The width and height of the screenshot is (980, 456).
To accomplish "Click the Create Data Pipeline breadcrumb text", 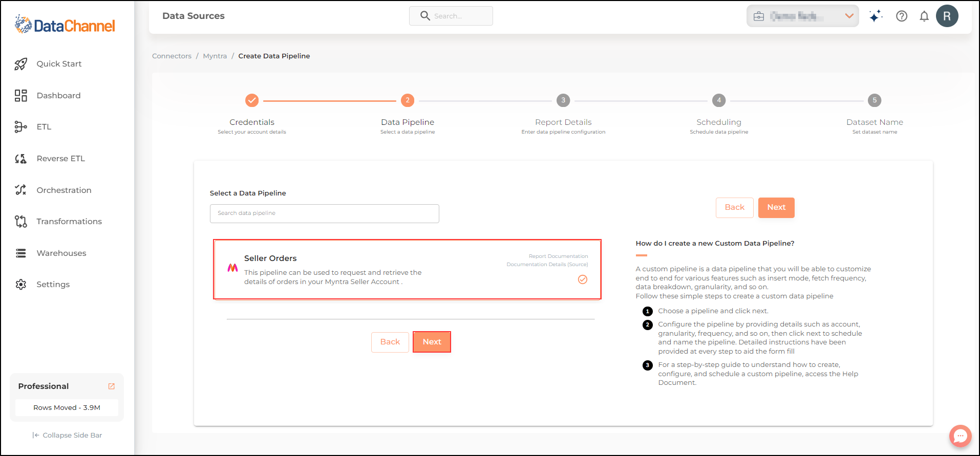I will point(274,56).
